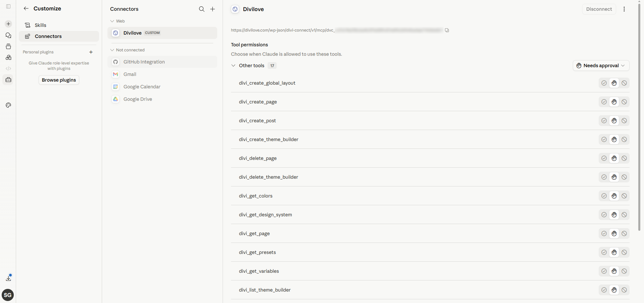This screenshot has height=303, width=644.
Task: Start a new chat with plus icon
Action: [8, 24]
